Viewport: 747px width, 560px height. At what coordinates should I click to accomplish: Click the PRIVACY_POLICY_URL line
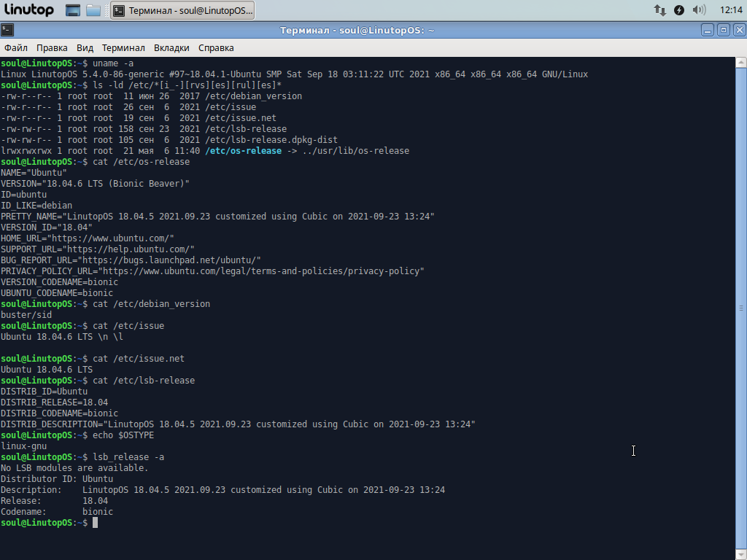click(x=212, y=271)
